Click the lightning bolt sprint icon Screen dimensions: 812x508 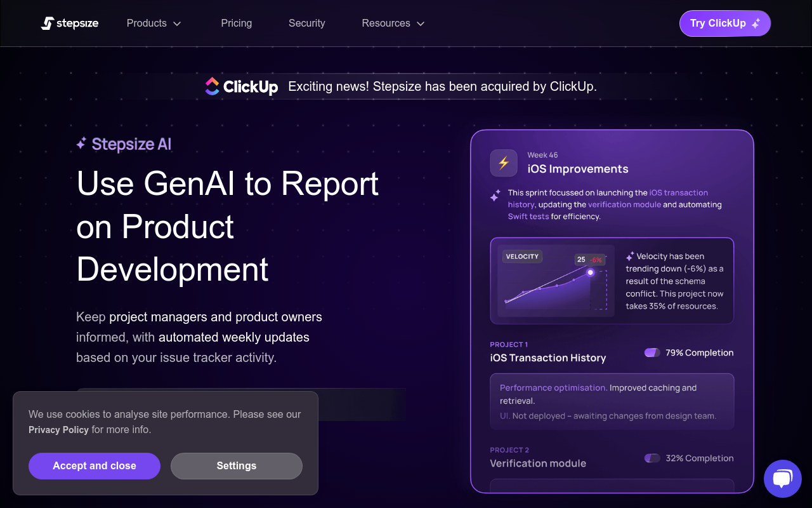tap(504, 163)
